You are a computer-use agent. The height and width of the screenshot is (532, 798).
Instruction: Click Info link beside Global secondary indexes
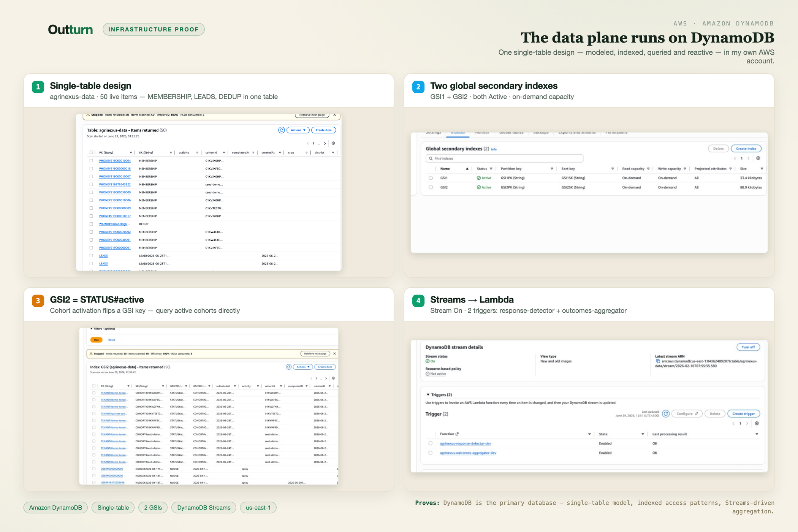tap(494, 149)
